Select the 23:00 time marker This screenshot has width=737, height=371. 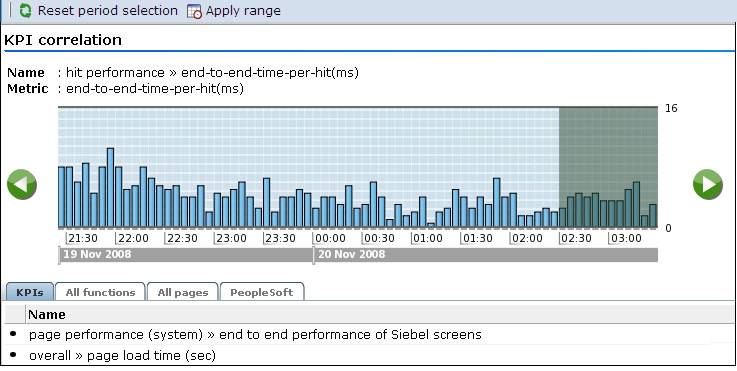click(231, 238)
